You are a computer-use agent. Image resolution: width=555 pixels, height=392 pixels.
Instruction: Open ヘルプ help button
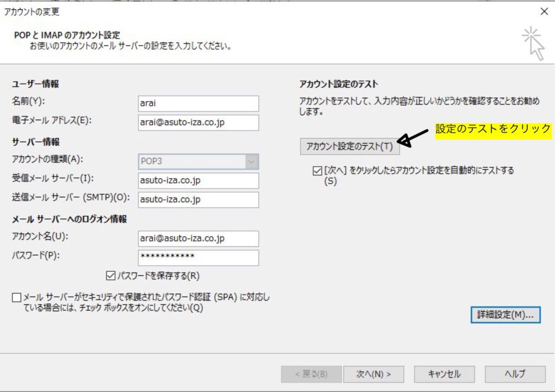tap(515, 374)
